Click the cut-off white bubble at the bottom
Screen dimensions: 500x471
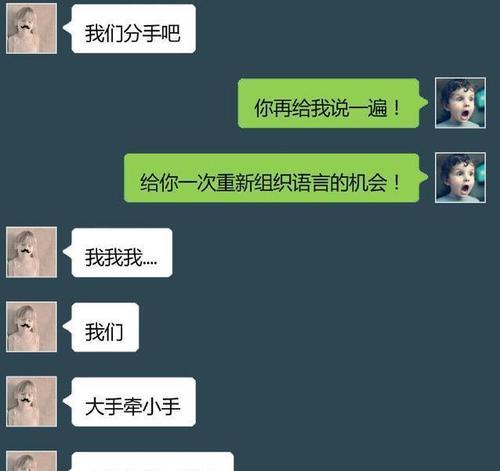pos(152,462)
